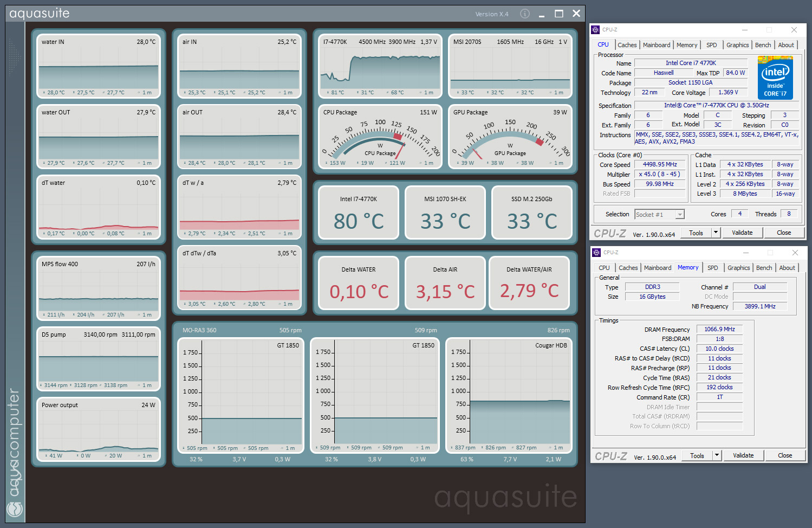Open Caches tab in CPU-Z Memory window
The height and width of the screenshot is (528, 812).
click(x=628, y=268)
